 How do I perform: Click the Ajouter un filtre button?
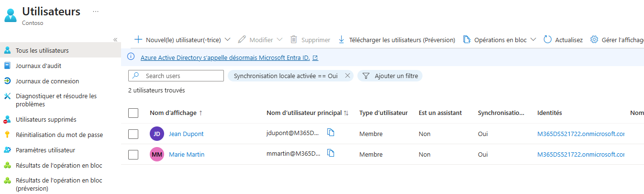tap(390, 76)
